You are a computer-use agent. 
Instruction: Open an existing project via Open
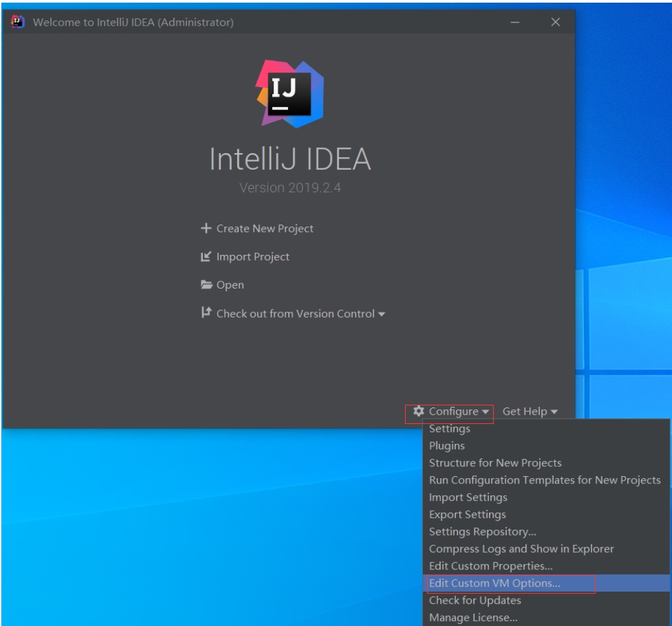[x=230, y=285]
